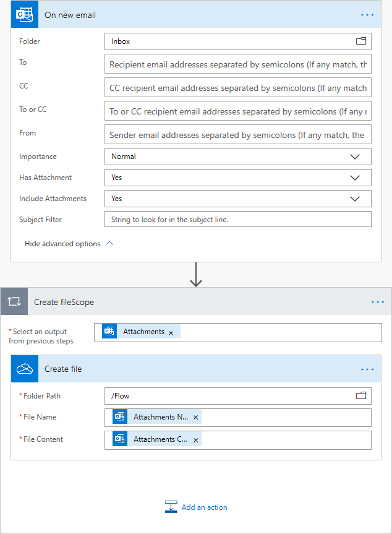Browse folders for the /Flow path
Image resolution: width=392 pixels, height=534 pixels.
tap(360, 395)
